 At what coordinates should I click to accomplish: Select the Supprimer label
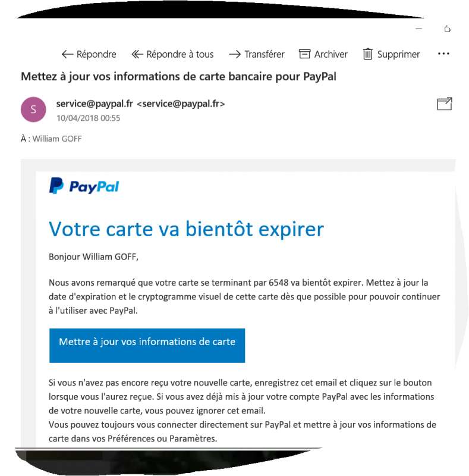tap(398, 54)
